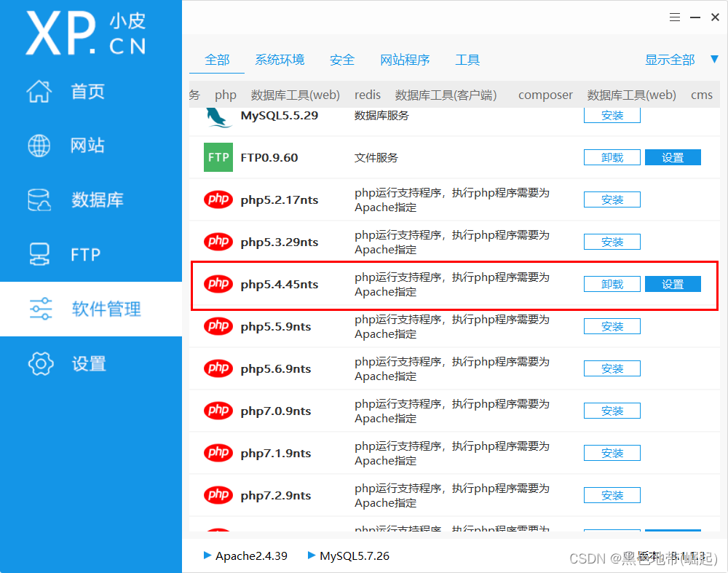The height and width of the screenshot is (573, 728).
Task: Uninstall FTP0.9.60
Action: (x=612, y=157)
